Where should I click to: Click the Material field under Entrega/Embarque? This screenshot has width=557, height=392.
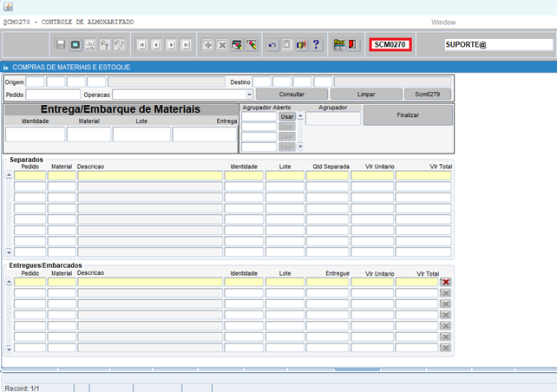pos(88,134)
